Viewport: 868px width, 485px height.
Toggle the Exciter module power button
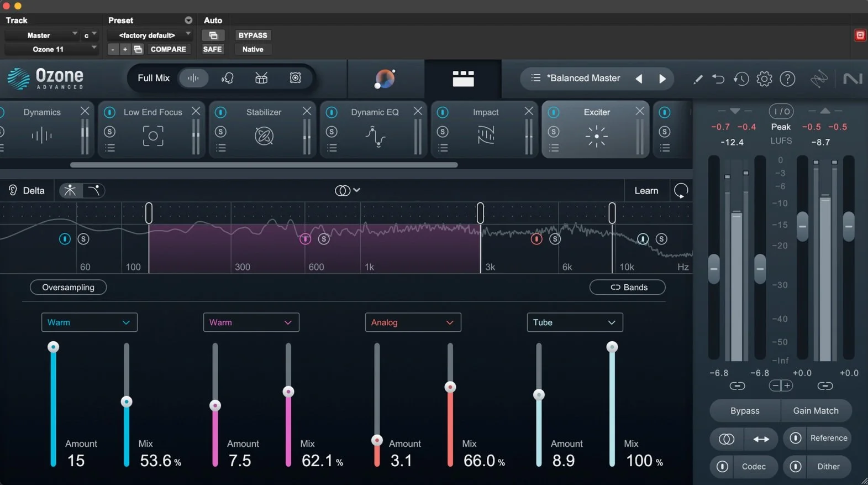(x=553, y=112)
